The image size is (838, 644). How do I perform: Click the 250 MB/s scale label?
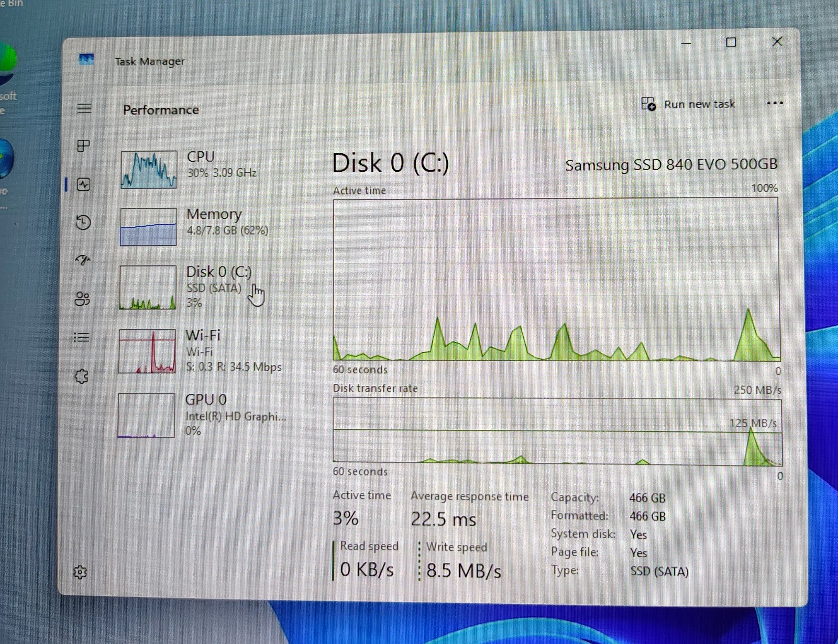tap(757, 390)
